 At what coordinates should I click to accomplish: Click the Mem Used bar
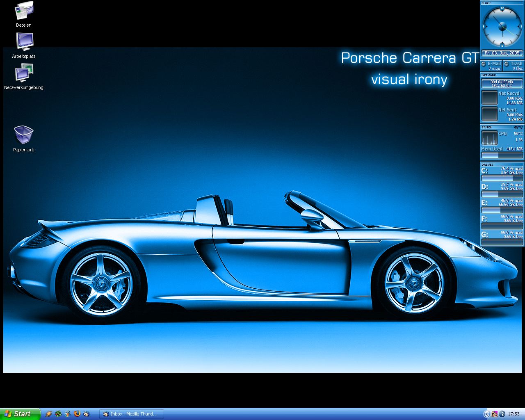coord(502,156)
